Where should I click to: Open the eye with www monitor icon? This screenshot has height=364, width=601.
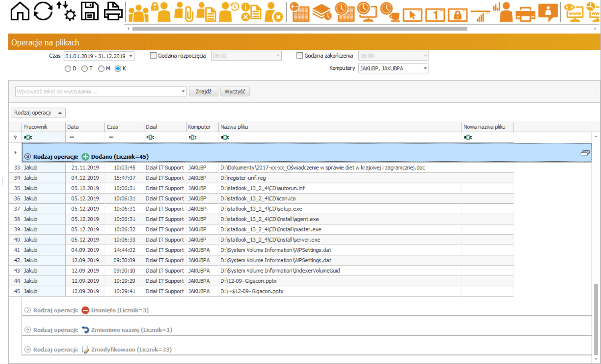574,12
